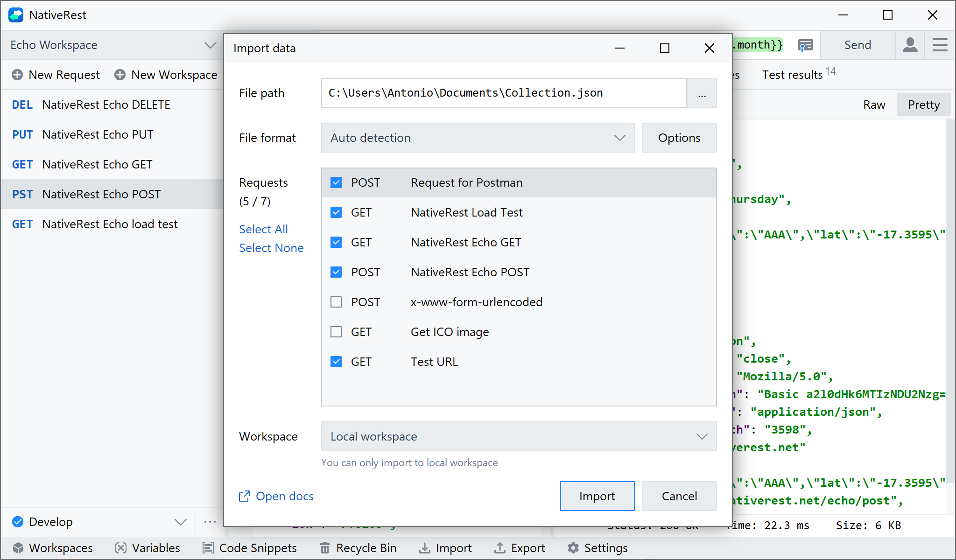Viewport: 956px width, 560px height.
Task: Open the hamburger main menu icon
Action: point(940,45)
